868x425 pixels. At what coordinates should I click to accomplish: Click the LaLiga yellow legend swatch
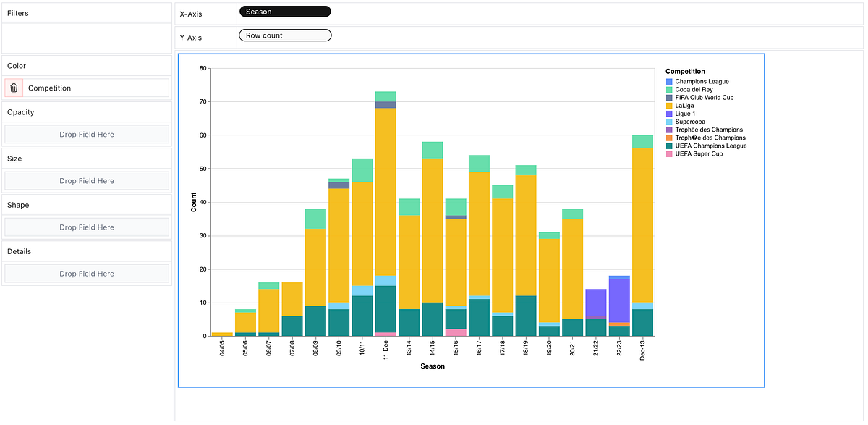point(669,105)
